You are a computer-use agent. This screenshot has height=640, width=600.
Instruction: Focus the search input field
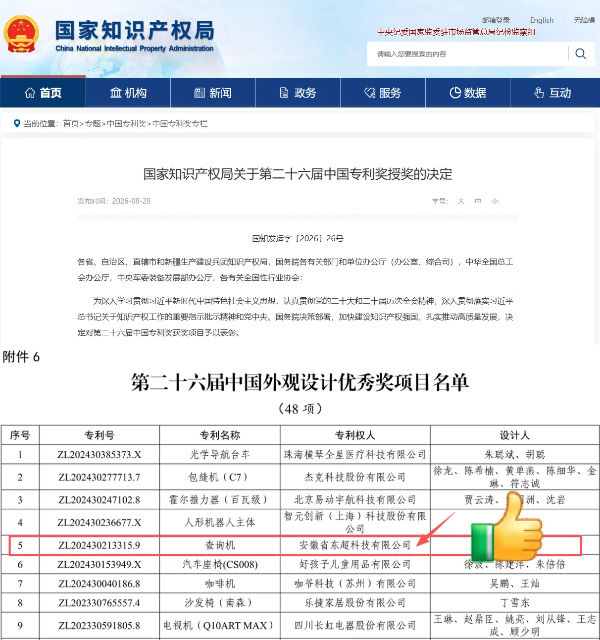pos(467,54)
